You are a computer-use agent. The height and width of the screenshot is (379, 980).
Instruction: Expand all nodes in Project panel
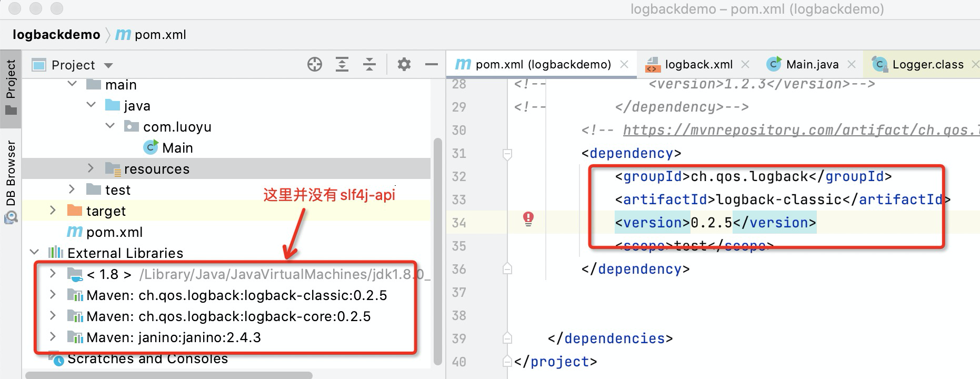coord(342,65)
